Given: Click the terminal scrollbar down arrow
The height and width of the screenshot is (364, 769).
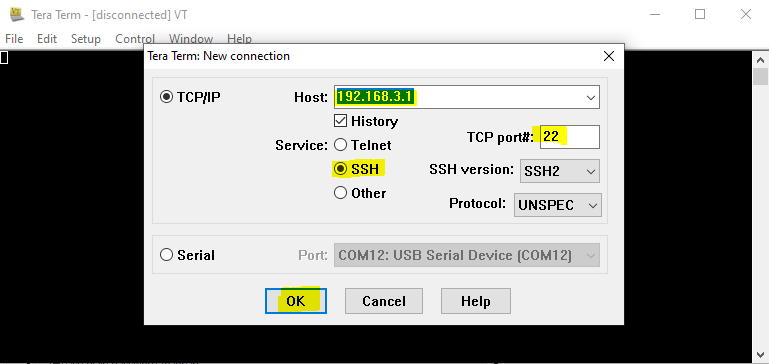Looking at the screenshot, I should coord(761,354).
